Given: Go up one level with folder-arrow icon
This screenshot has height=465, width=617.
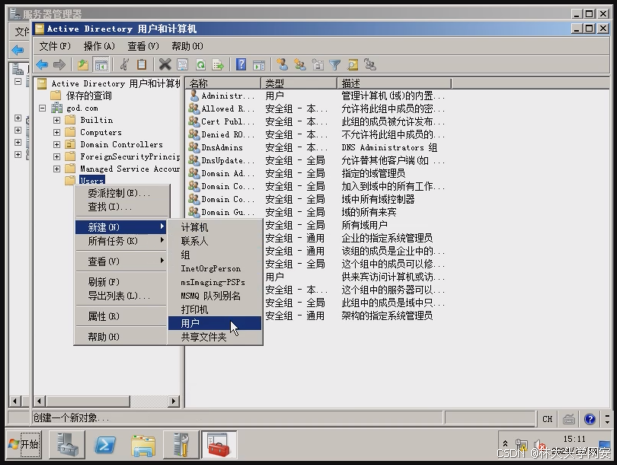Looking at the screenshot, I should 83,65.
